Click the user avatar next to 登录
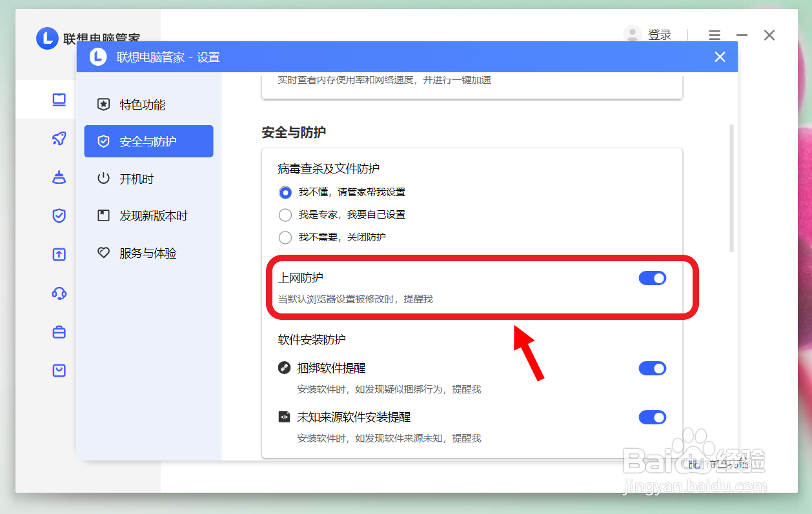Viewport: 812px width, 514px height. click(x=632, y=34)
